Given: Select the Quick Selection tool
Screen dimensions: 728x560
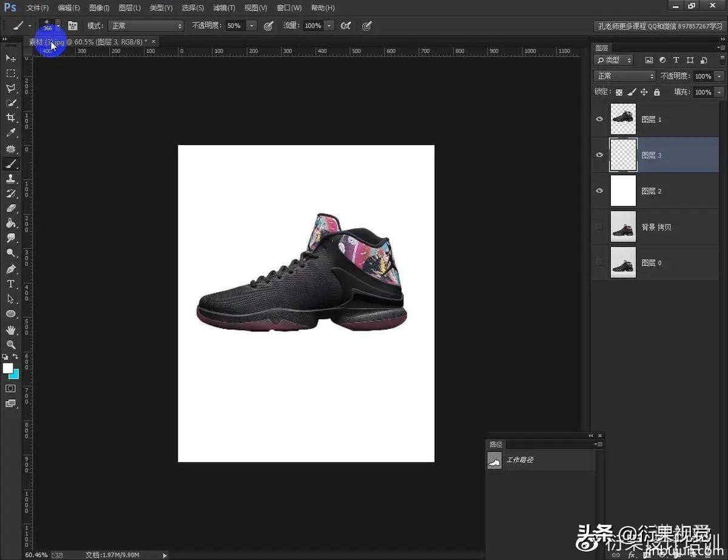Looking at the screenshot, I should (10, 104).
